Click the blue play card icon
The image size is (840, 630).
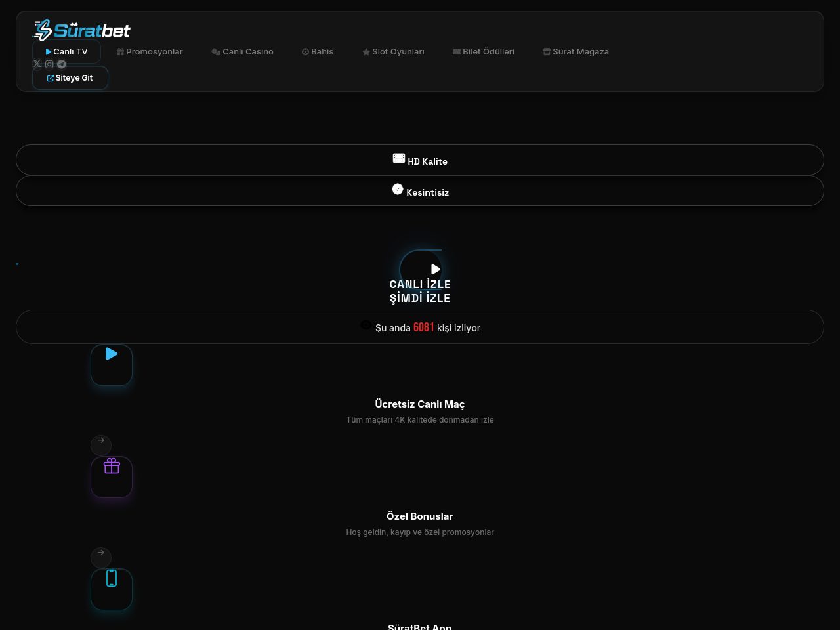112,365
